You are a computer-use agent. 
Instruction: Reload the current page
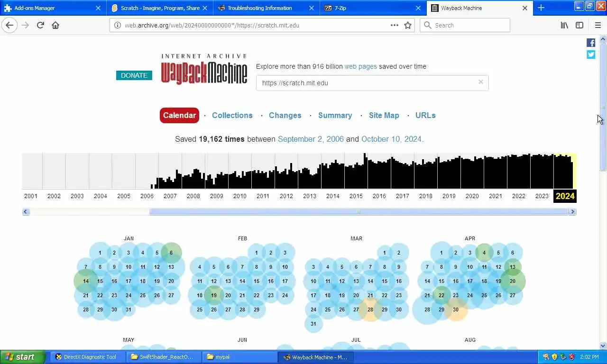click(40, 25)
